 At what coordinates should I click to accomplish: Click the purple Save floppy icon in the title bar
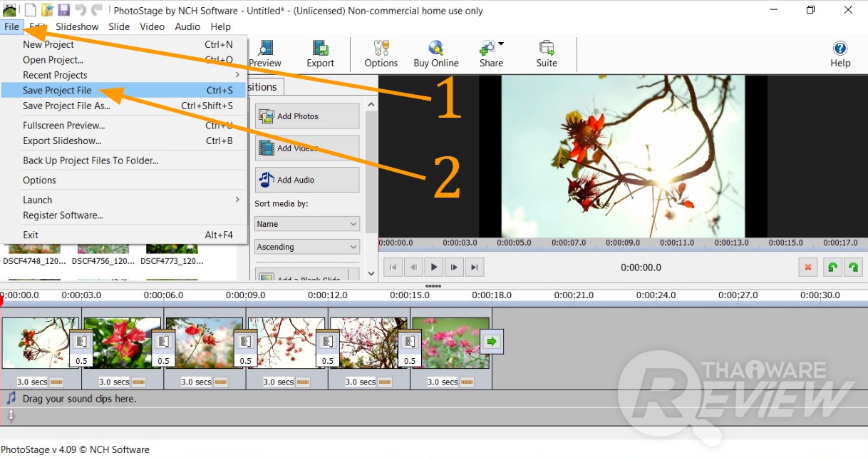pos(64,10)
